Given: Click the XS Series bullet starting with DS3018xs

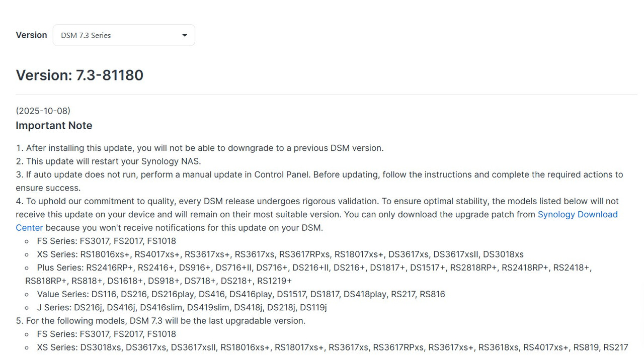Looking at the screenshot, I should point(333,347).
